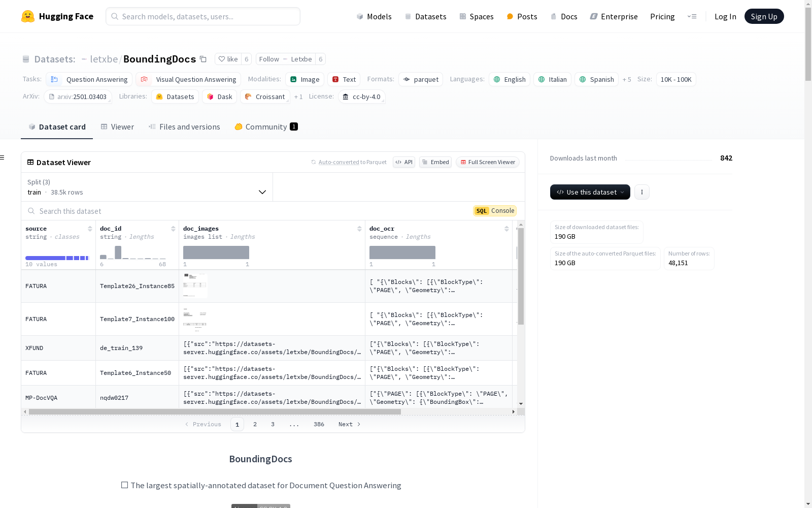This screenshot has width=812, height=508.
Task: Click the arXiv 2501.03403 tag
Action: tap(78, 97)
